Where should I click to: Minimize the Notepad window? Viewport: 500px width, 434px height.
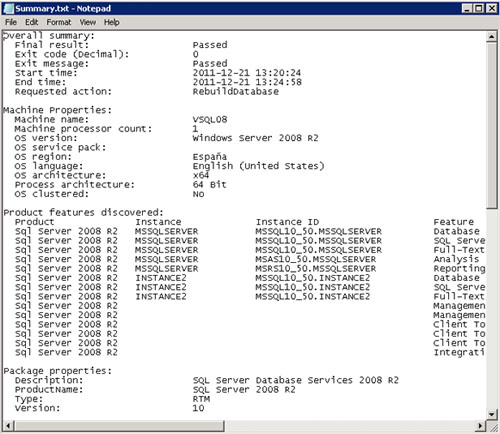[x=467, y=8]
